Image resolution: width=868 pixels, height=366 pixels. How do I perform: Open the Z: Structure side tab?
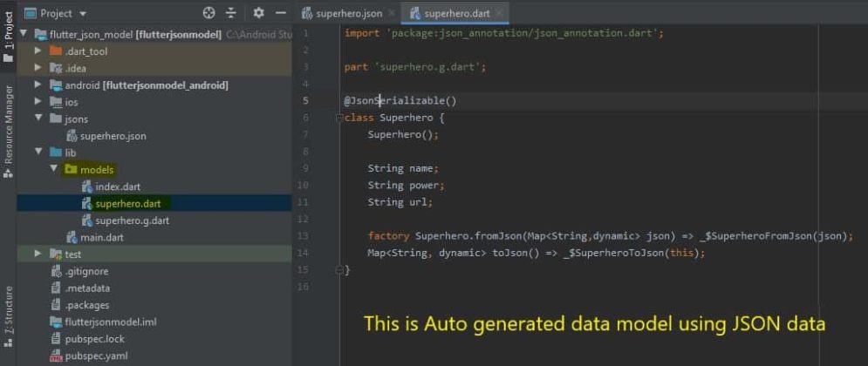pos(9,317)
